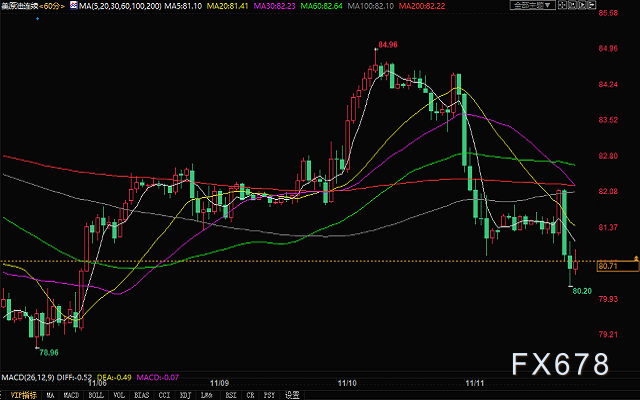Viewport: 640px width, 400px height.
Task: Switch to the KDJ indicator tab
Action: [x=185, y=395]
